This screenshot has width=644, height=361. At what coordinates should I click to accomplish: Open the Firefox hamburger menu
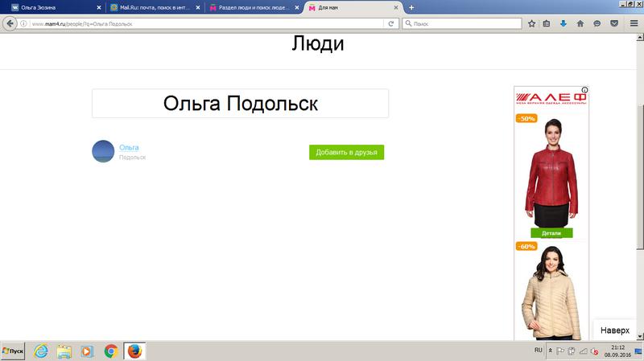634,23
